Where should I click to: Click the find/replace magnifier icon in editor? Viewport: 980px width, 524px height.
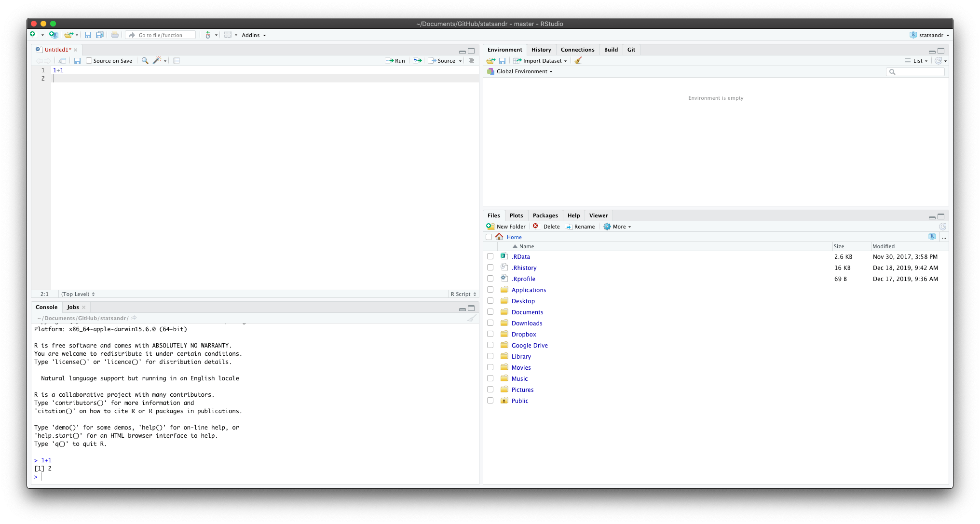tap(145, 61)
